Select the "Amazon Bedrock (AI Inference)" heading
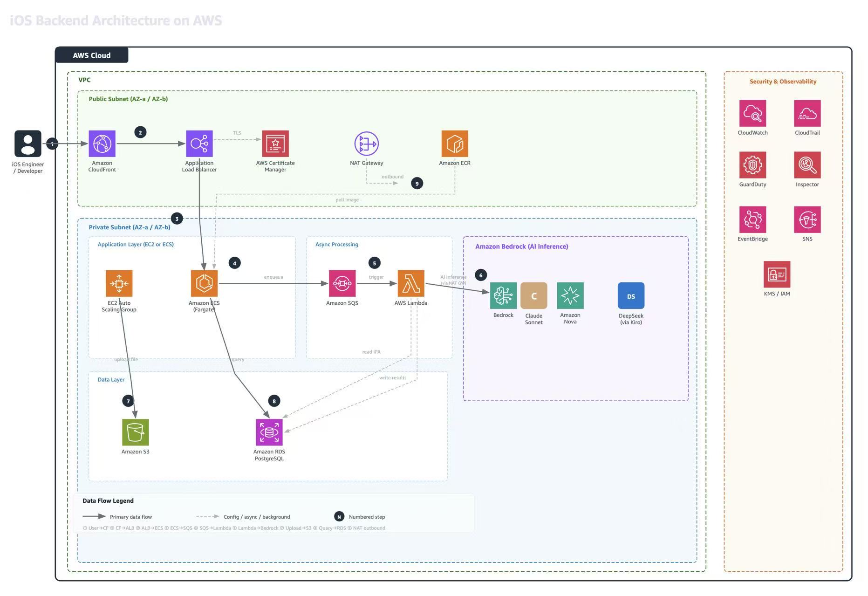868x596 pixels. click(x=522, y=247)
